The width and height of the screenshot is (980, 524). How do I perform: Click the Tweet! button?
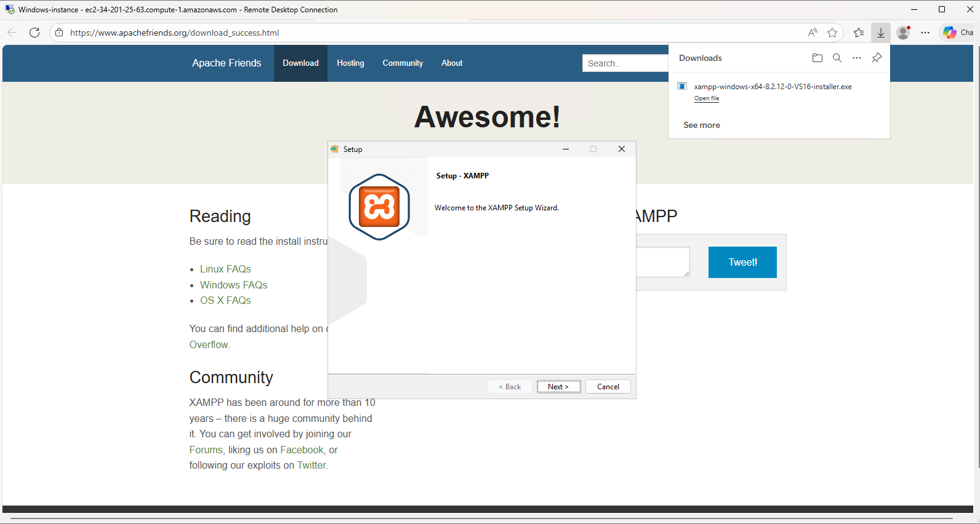click(x=742, y=262)
